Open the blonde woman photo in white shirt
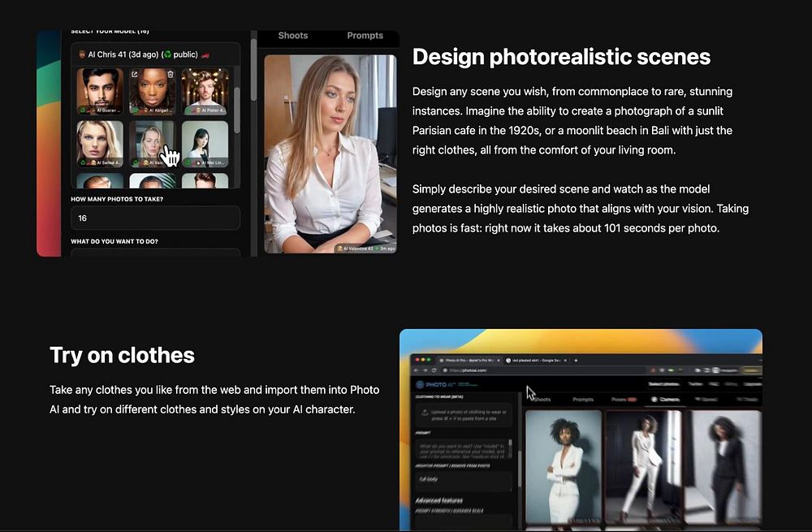This screenshot has width=812, height=532. pyautogui.click(x=330, y=154)
